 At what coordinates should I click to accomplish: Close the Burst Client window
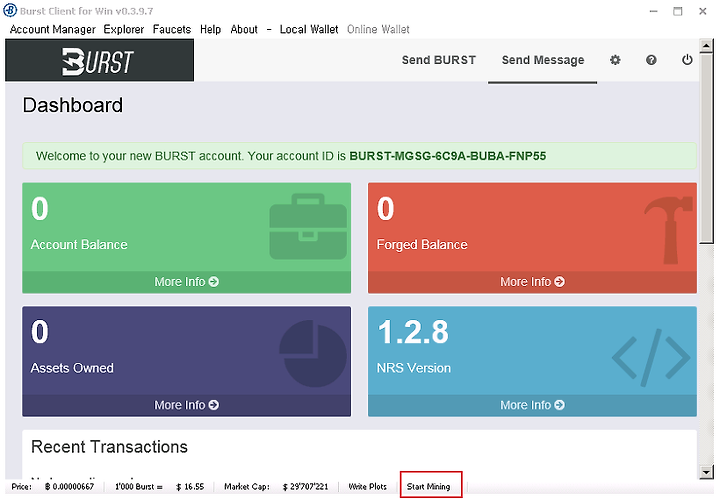point(703,11)
